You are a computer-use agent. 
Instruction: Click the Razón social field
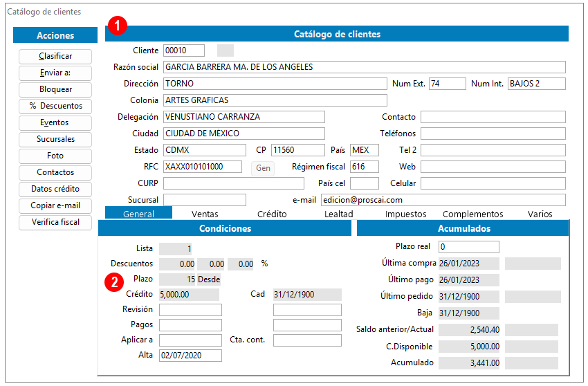coord(365,67)
